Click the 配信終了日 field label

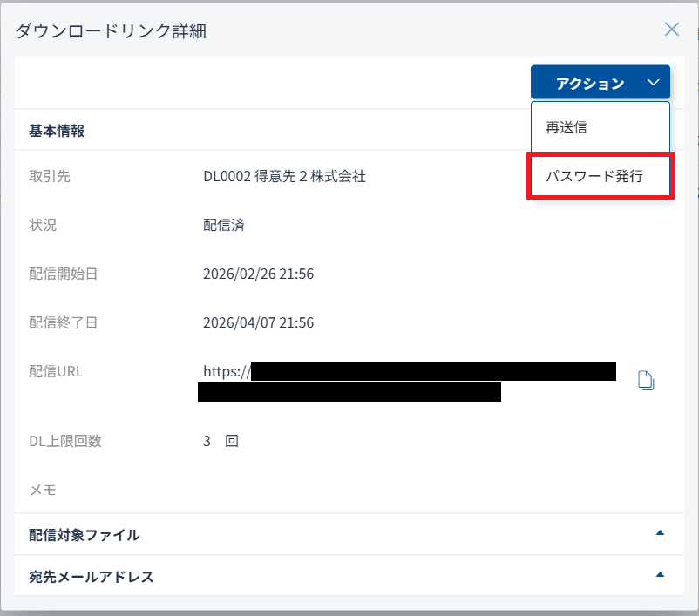tap(64, 322)
